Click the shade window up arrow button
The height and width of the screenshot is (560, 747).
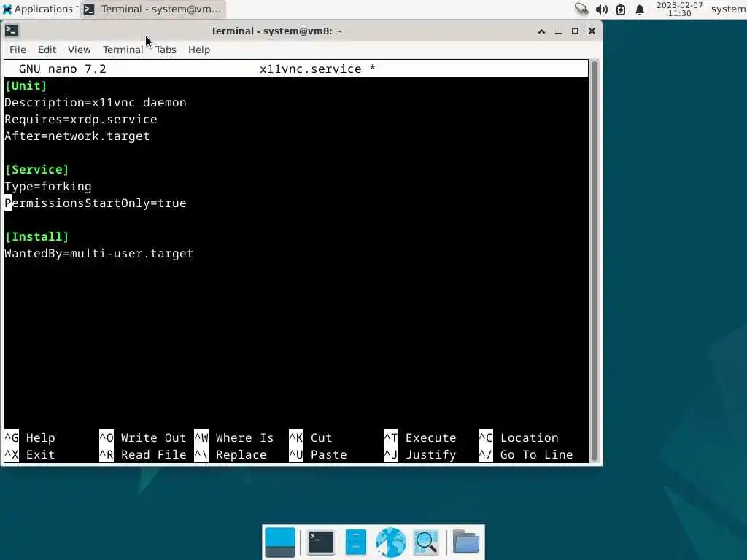(x=542, y=31)
